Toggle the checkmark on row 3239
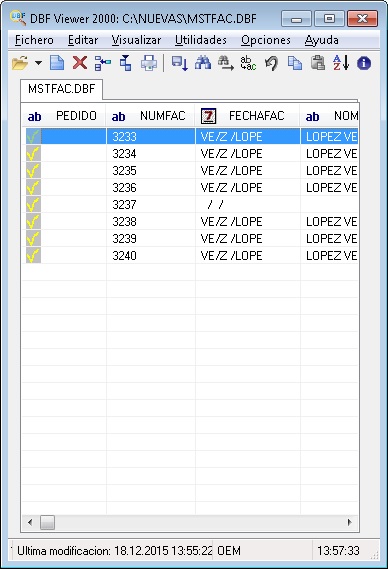Image resolution: width=388 pixels, height=569 pixels. (x=33, y=239)
